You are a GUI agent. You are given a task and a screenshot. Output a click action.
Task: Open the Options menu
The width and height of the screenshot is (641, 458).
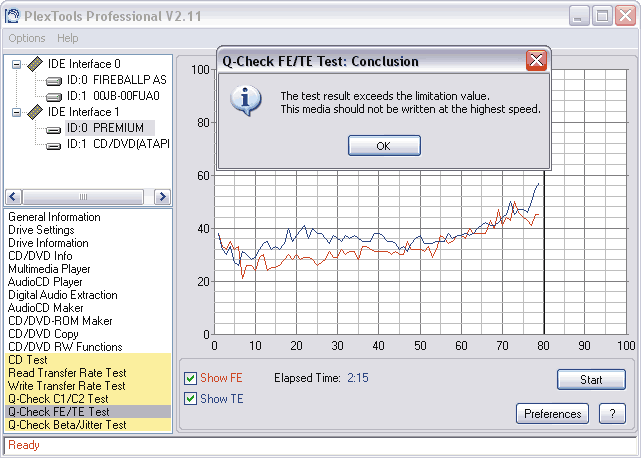(x=27, y=38)
